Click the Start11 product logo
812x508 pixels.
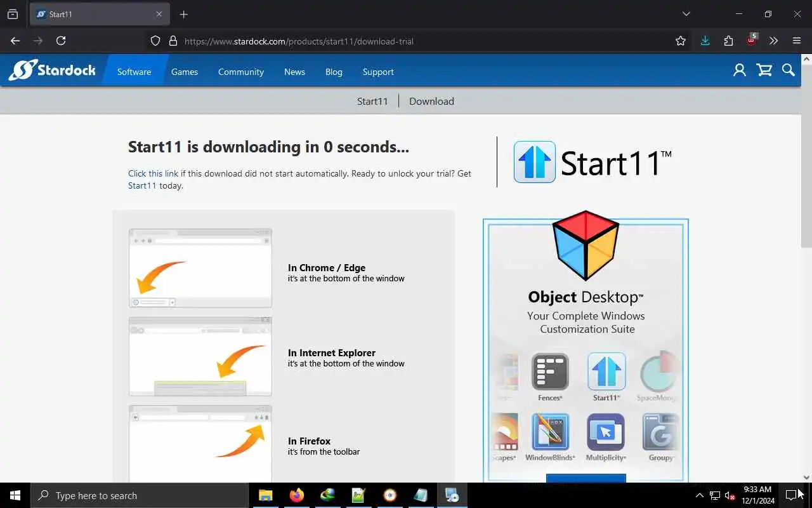click(x=593, y=162)
